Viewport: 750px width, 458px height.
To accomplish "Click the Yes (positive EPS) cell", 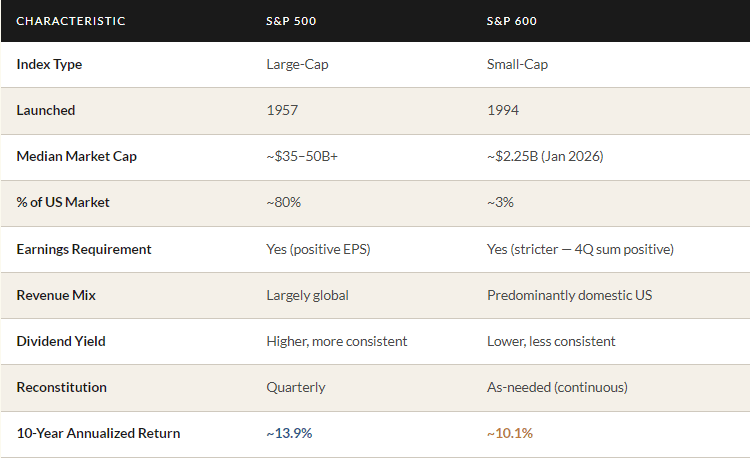I will (322, 249).
